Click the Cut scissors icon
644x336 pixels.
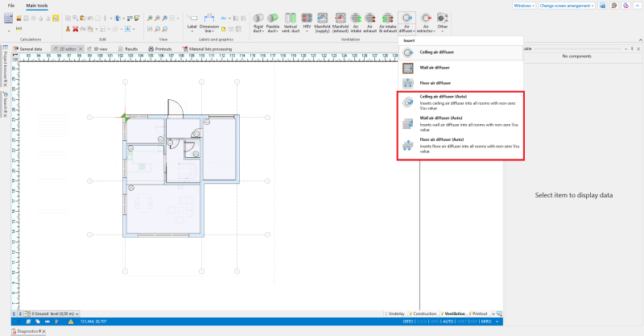click(x=68, y=29)
